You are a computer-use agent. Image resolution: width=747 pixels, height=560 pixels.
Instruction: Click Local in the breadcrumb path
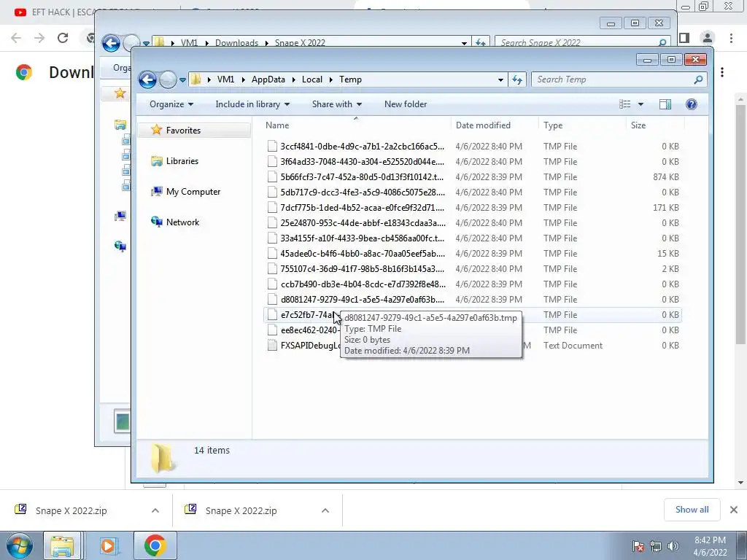point(312,79)
